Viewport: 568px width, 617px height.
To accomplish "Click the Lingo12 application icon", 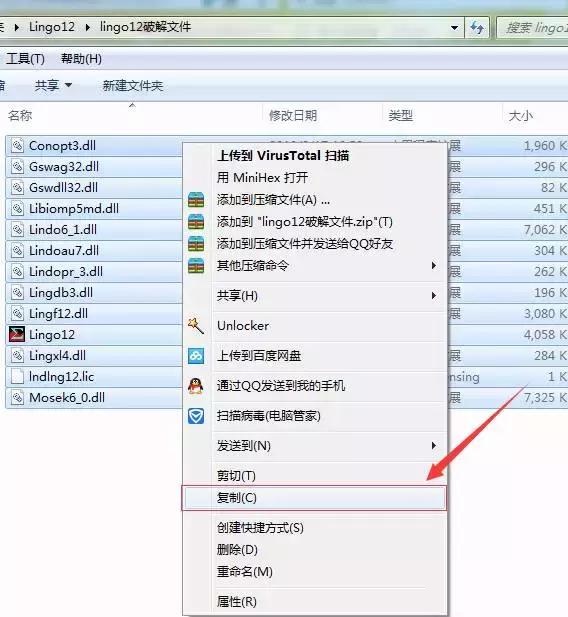I will [x=17, y=334].
